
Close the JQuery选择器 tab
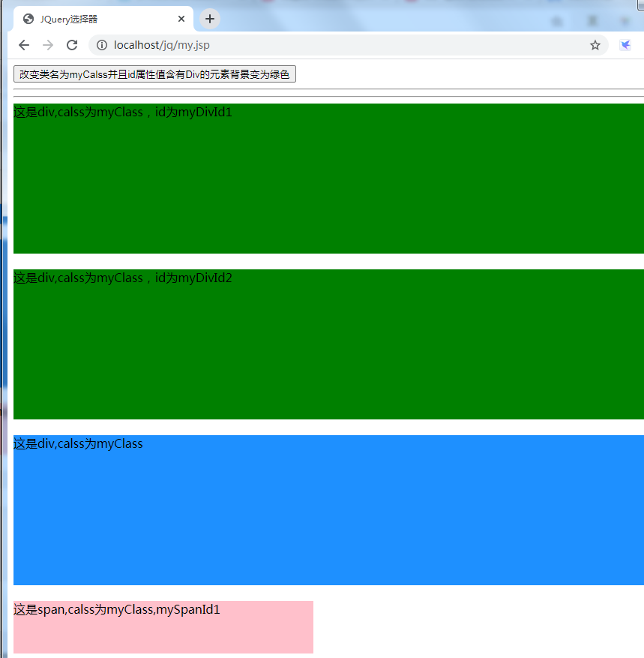(181, 19)
